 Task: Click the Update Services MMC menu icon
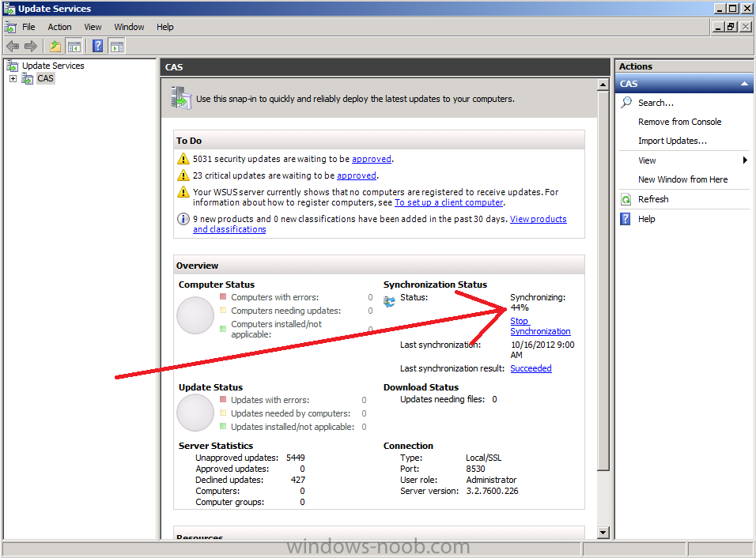(10, 27)
